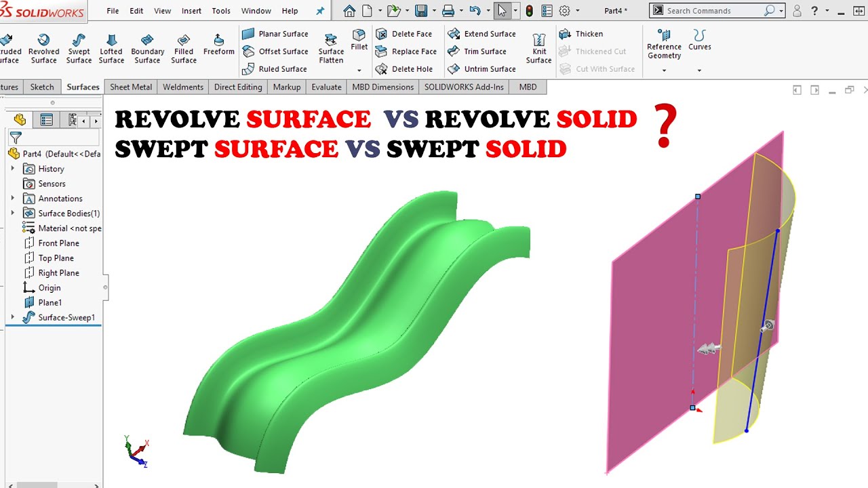Expand the Surface-Sweep1 feature node

(12, 317)
